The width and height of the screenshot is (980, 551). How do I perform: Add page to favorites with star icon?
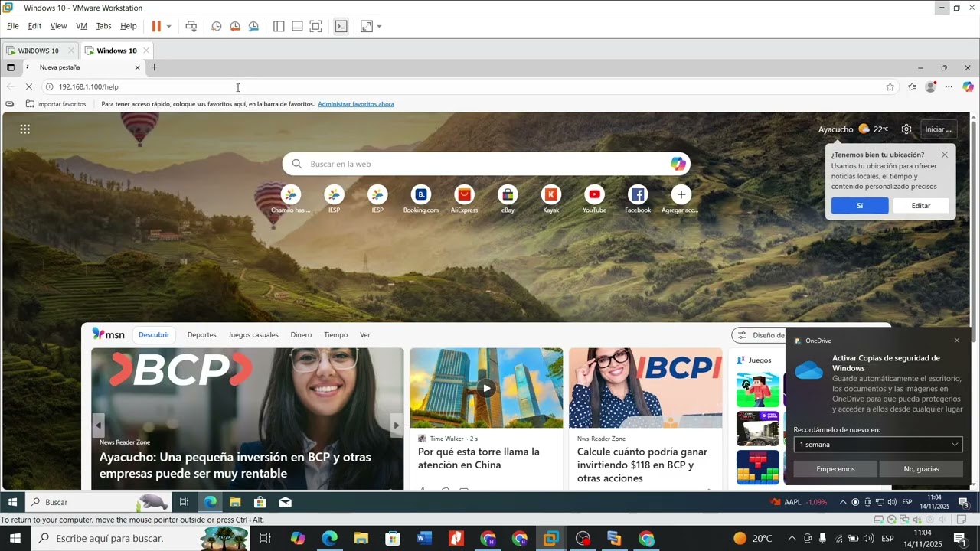pos(890,86)
